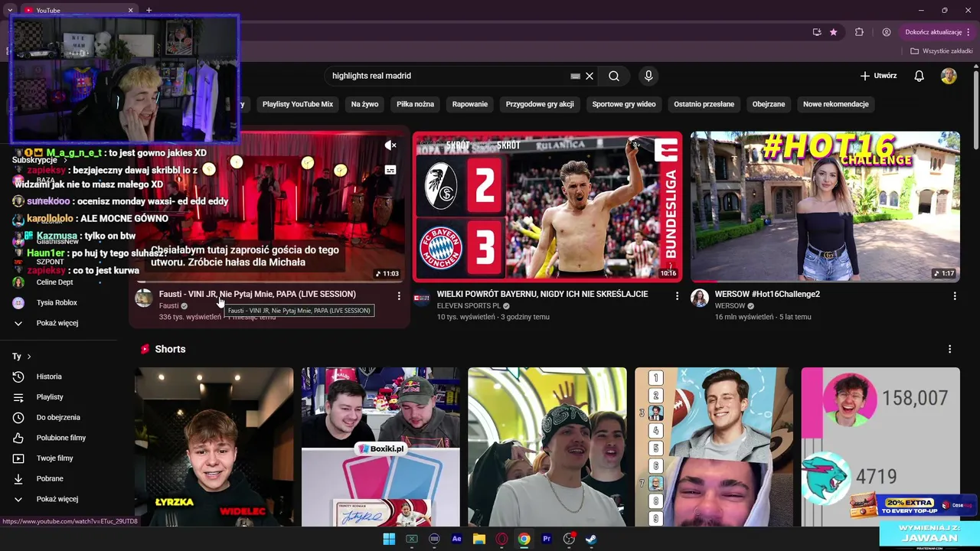Select the Sportowe gry wideo chip
This screenshot has width=980, height=551.
click(624, 104)
